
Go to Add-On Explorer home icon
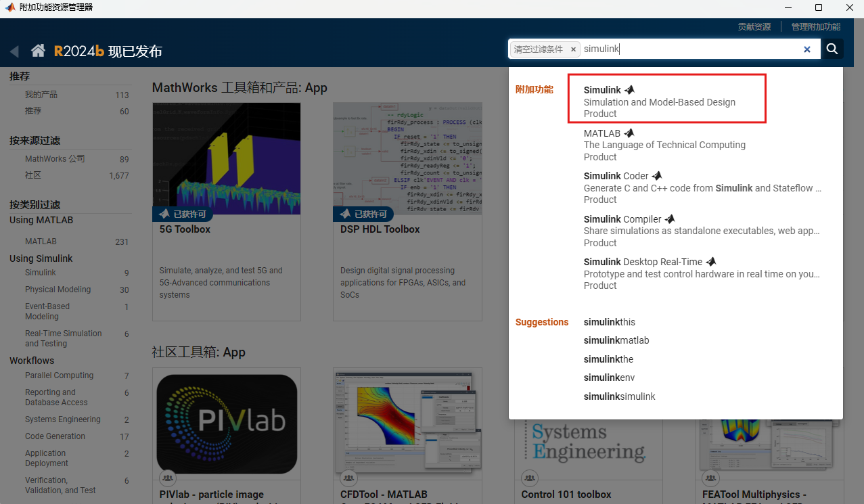click(39, 51)
